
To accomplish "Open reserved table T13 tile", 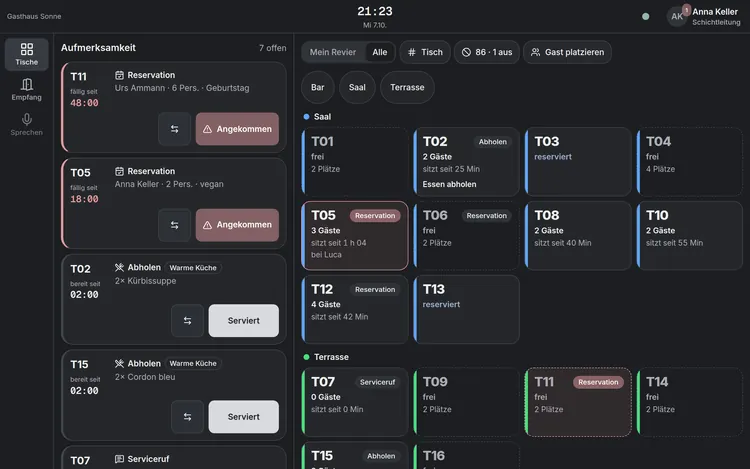I will (466, 309).
